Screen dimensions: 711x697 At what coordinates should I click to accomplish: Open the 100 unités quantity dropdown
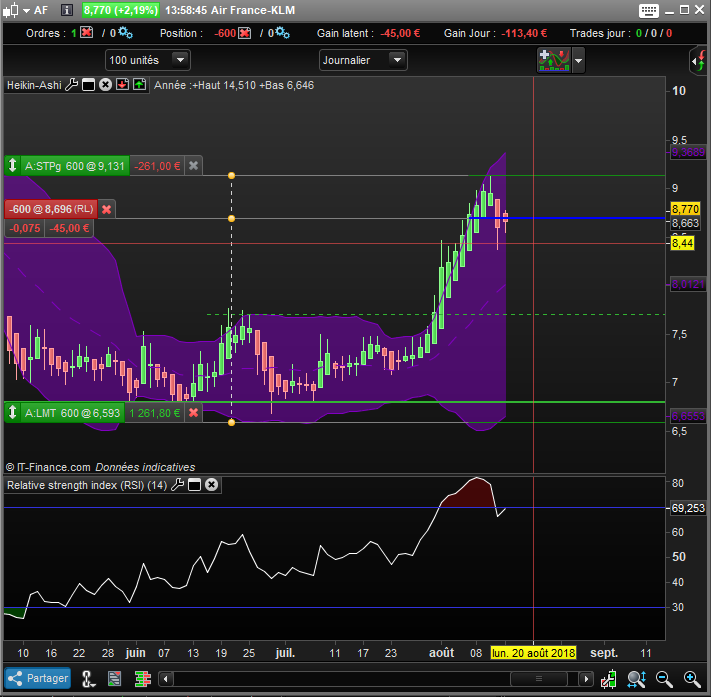(x=148, y=60)
